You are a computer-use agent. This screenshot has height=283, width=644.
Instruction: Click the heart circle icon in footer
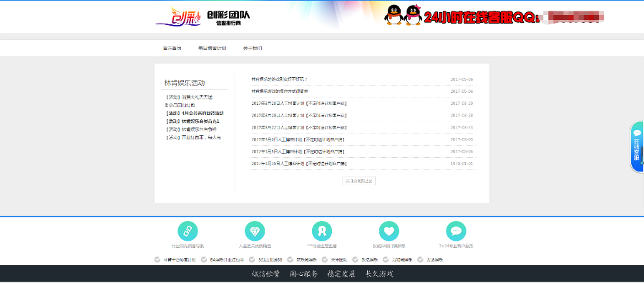coord(389,231)
